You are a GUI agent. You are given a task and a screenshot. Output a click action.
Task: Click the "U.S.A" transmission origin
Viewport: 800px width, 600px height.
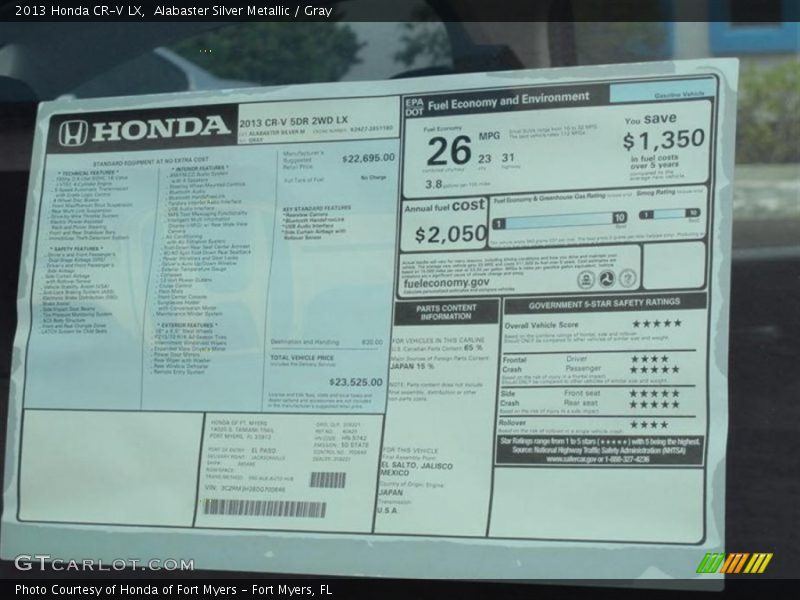pos(387,510)
